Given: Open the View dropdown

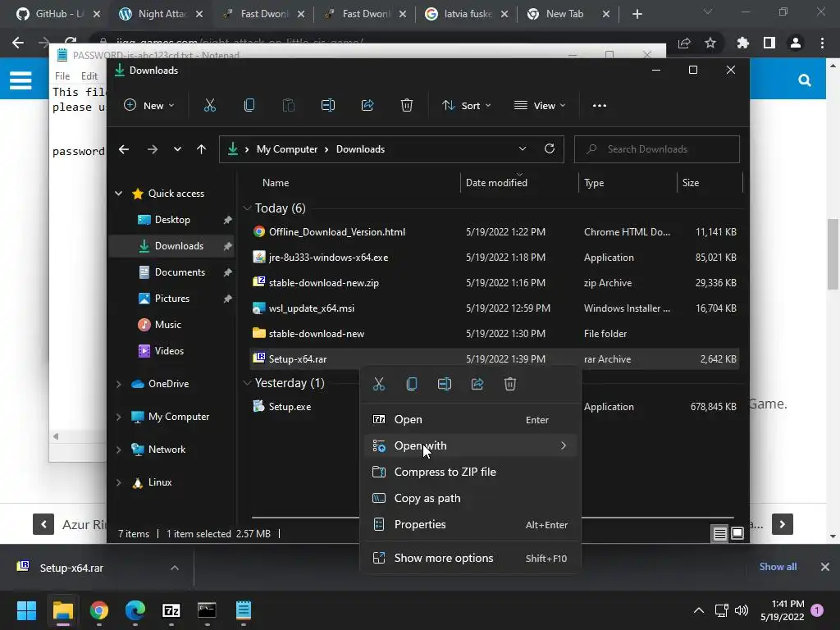Looking at the screenshot, I should 540,106.
